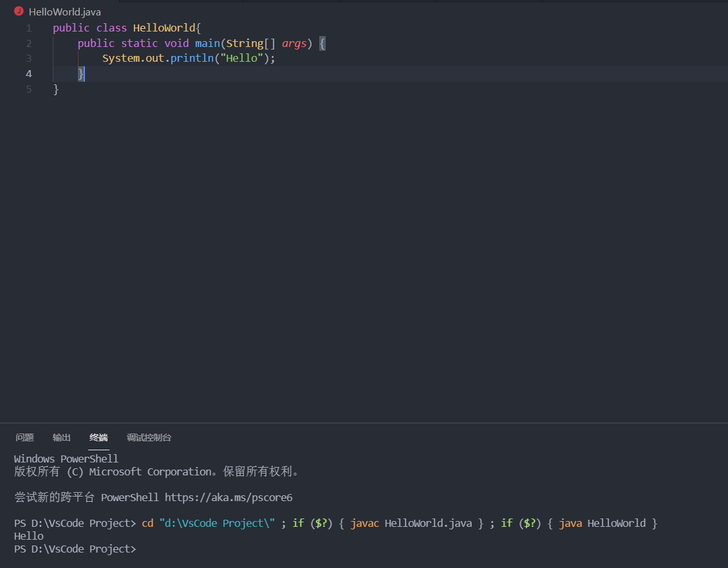The height and width of the screenshot is (568, 728).
Task: Click the class name HelloWorld in line 1
Action: 164,28
